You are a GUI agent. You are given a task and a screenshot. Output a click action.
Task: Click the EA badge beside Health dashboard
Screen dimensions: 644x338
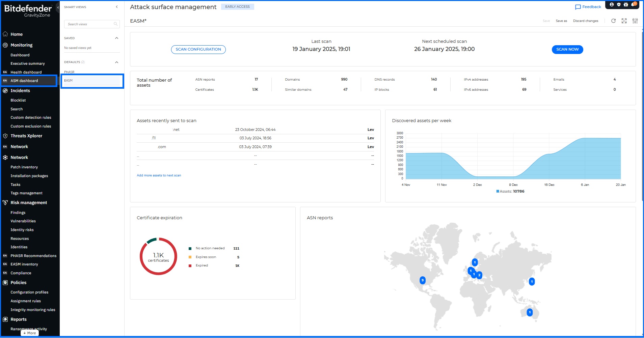pyautogui.click(x=5, y=72)
